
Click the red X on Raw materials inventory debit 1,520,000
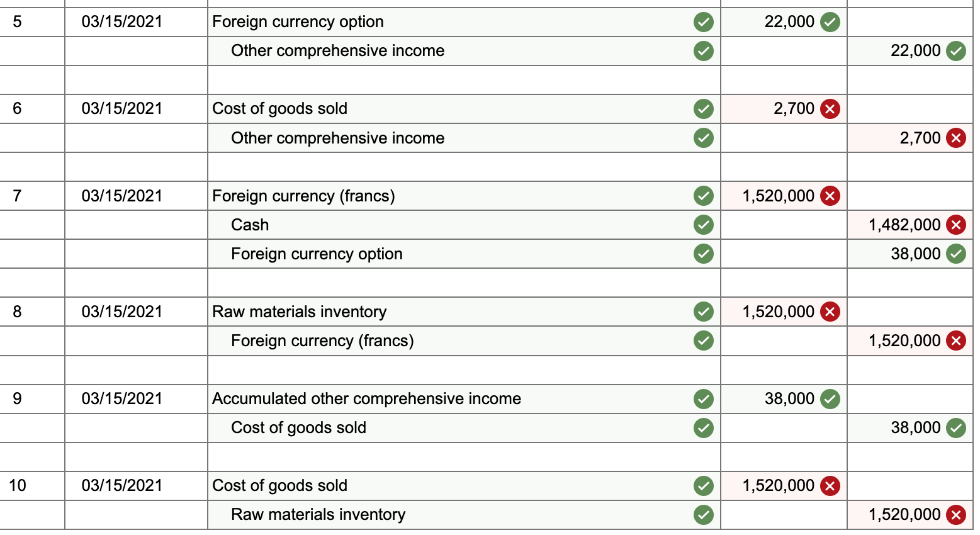tap(830, 312)
